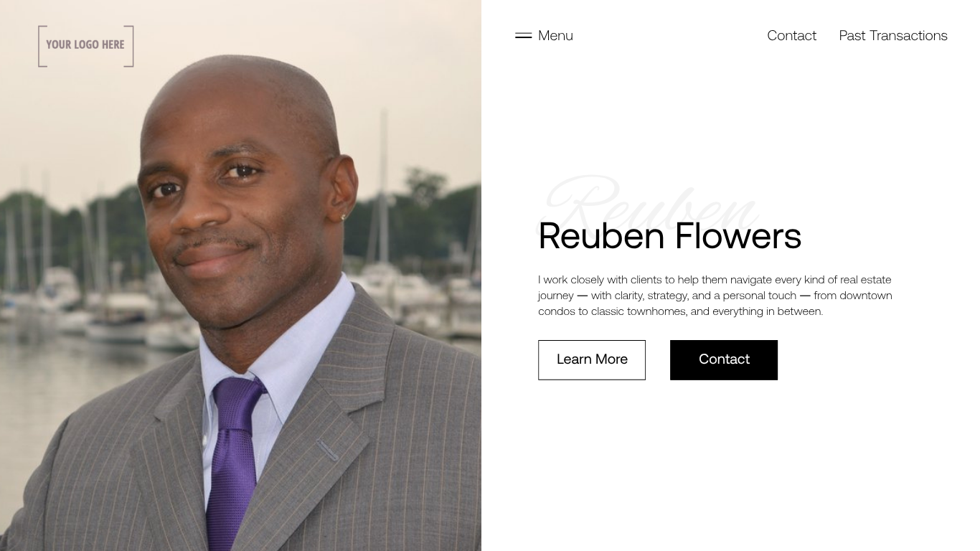Go to the Past Transactions page
This screenshot has height=551, width=980.
(x=893, y=35)
